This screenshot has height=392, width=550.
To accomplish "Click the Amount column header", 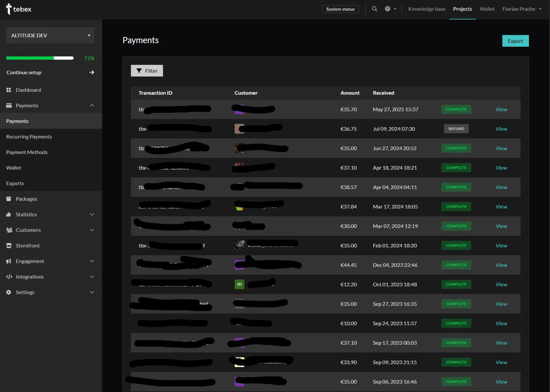I will 350,93.
